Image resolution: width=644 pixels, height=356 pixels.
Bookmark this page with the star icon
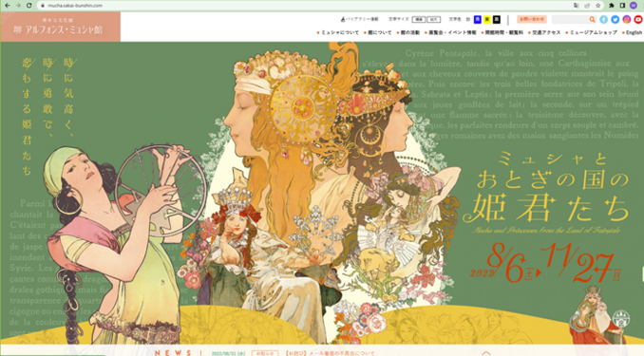(598, 6)
